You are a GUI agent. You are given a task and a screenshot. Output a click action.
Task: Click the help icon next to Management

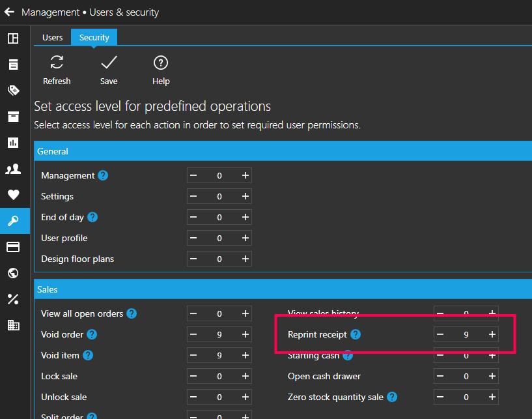click(103, 175)
